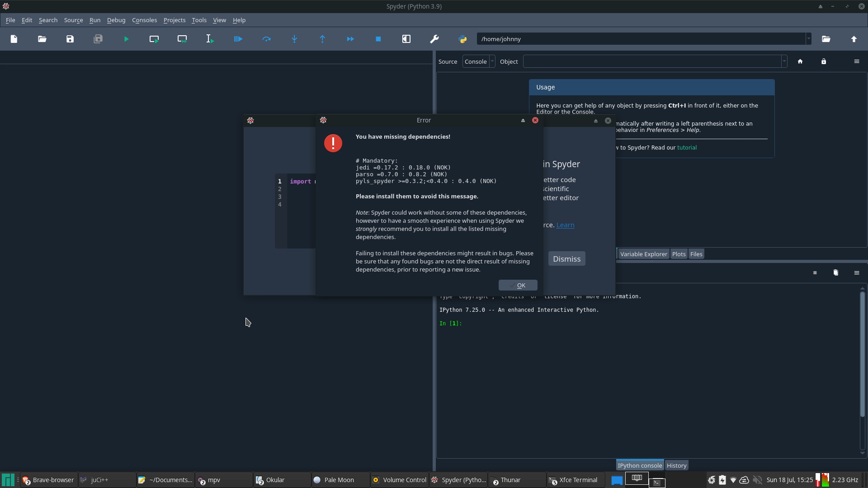Open the Search menu
This screenshot has height=488, width=868.
pos(48,20)
